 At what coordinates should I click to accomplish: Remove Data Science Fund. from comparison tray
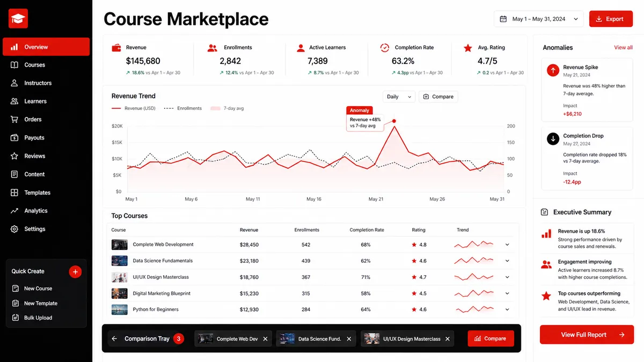pos(349,339)
